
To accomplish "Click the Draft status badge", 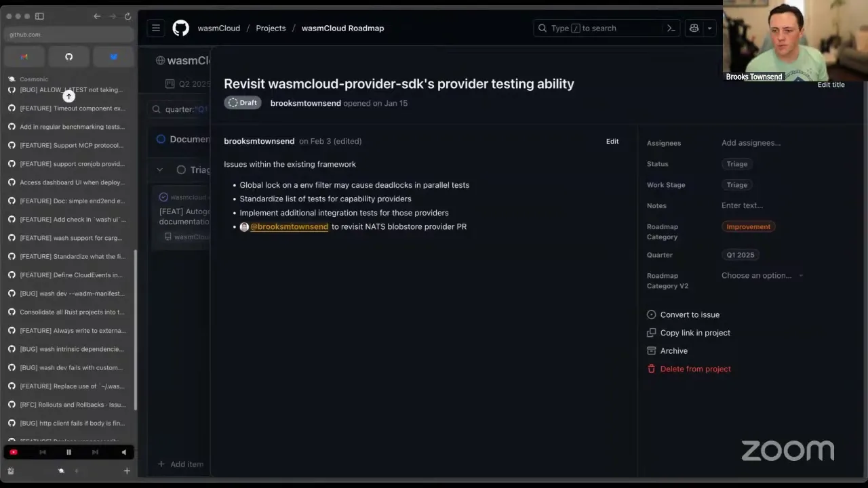I will 243,103.
